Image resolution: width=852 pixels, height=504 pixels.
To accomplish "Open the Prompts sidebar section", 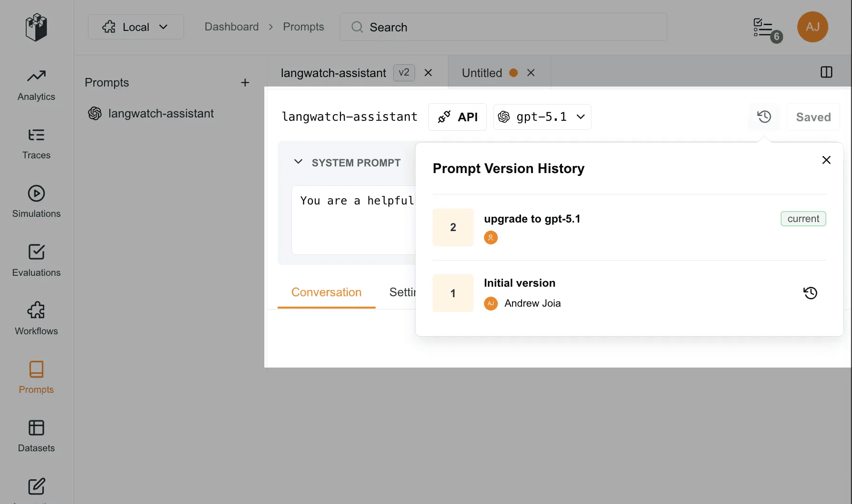I will tap(36, 378).
